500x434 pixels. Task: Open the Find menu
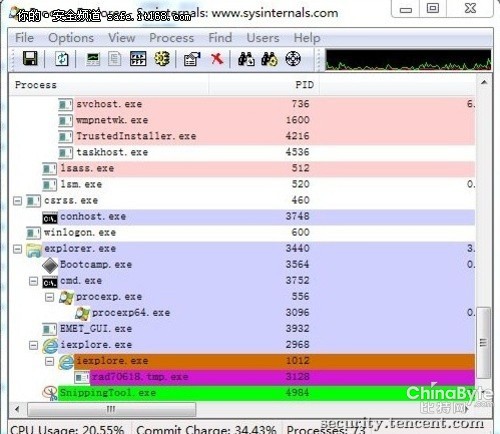[220, 38]
